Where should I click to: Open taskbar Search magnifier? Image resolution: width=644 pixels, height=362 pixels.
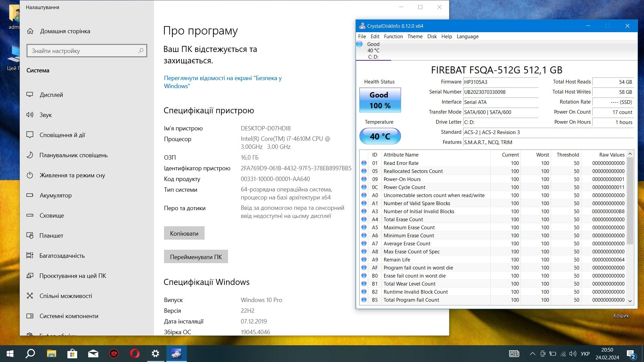pyautogui.click(x=31, y=354)
